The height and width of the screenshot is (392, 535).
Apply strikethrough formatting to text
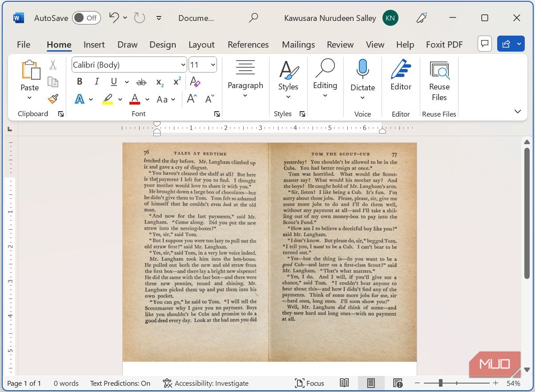click(141, 82)
